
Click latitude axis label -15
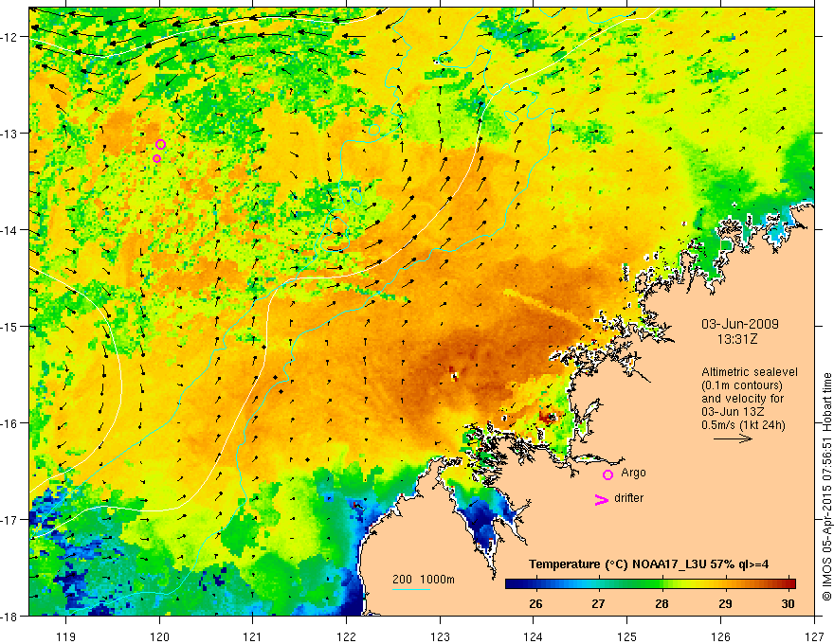10,326
